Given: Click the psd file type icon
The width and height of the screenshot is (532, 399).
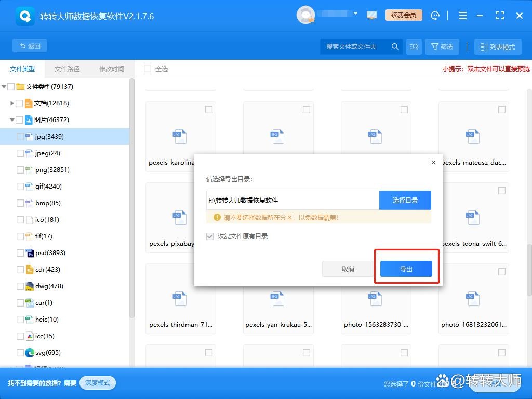Looking at the screenshot, I should click(30, 253).
